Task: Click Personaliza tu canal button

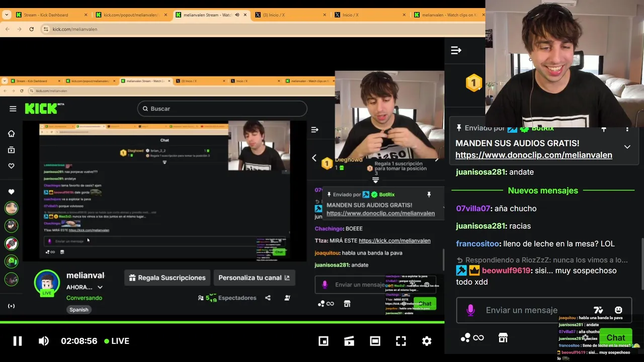Action: click(254, 278)
